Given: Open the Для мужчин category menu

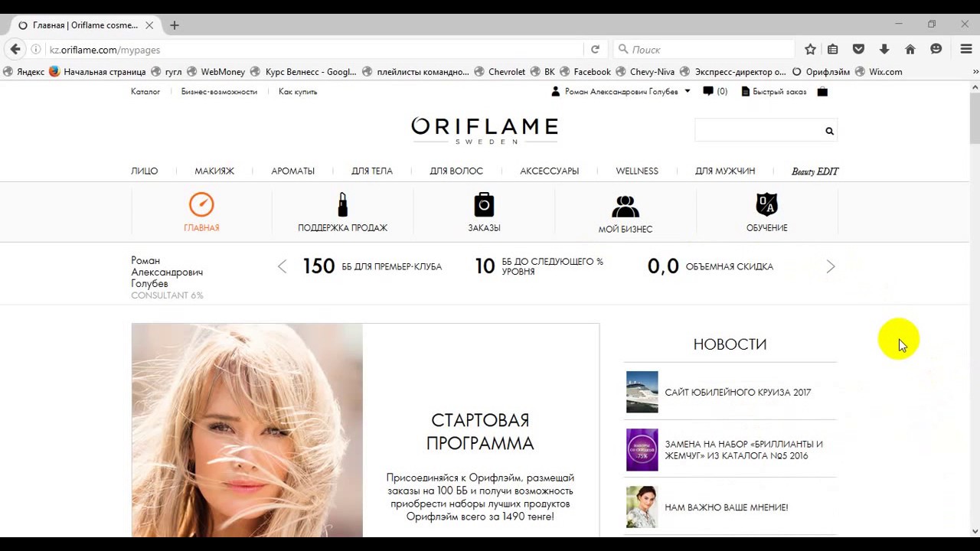Looking at the screenshot, I should 725,171.
